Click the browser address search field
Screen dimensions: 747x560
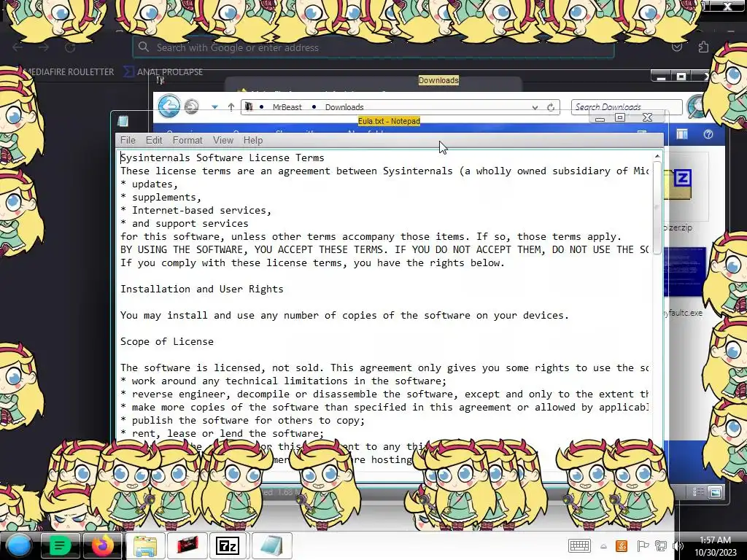click(x=373, y=47)
